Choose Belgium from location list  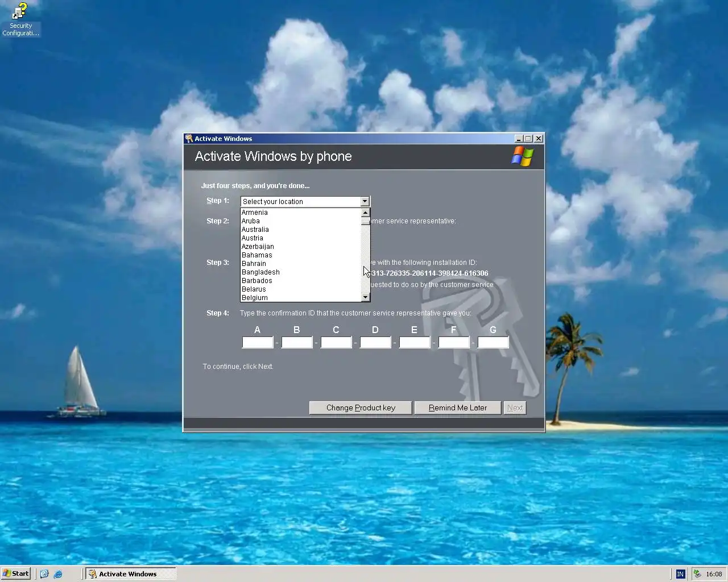click(301, 298)
